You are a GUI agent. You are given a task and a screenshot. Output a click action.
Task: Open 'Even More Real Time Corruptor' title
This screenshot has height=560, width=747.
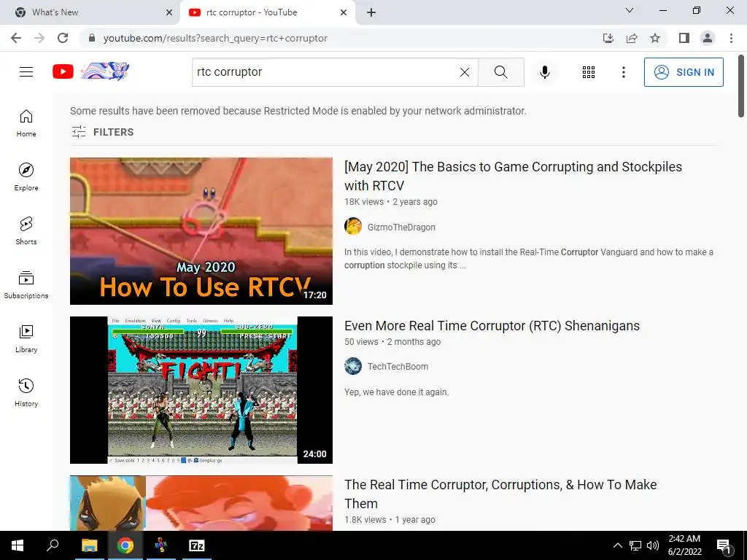(492, 326)
